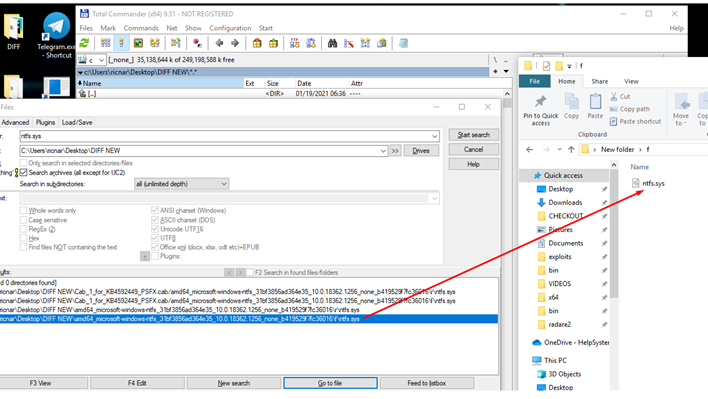
Task: Click the Start search button
Action: [x=474, y=135]
